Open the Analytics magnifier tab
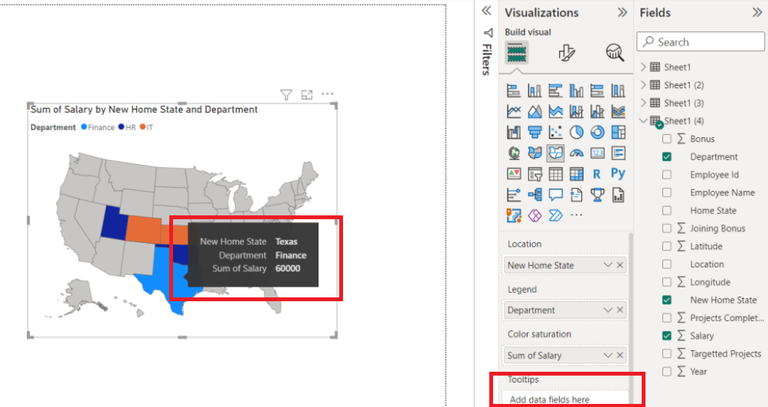This screenshot has height=407, width=768. pos(615,52)
